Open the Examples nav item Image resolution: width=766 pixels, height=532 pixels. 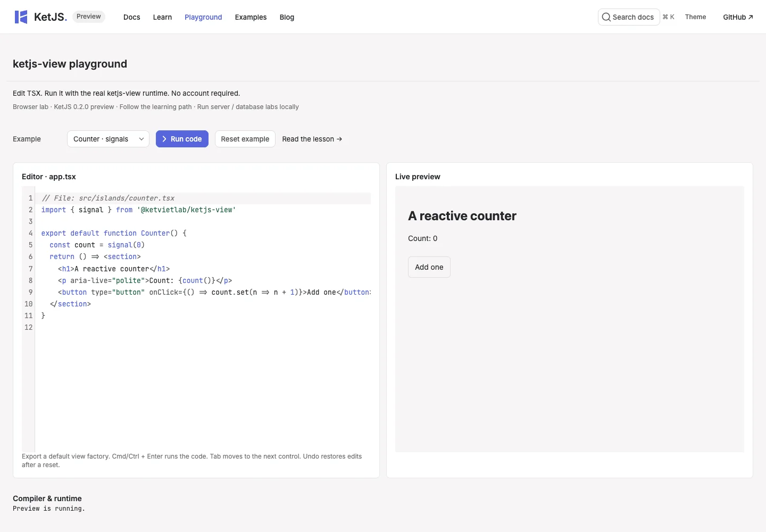click(x=251, y=17)
